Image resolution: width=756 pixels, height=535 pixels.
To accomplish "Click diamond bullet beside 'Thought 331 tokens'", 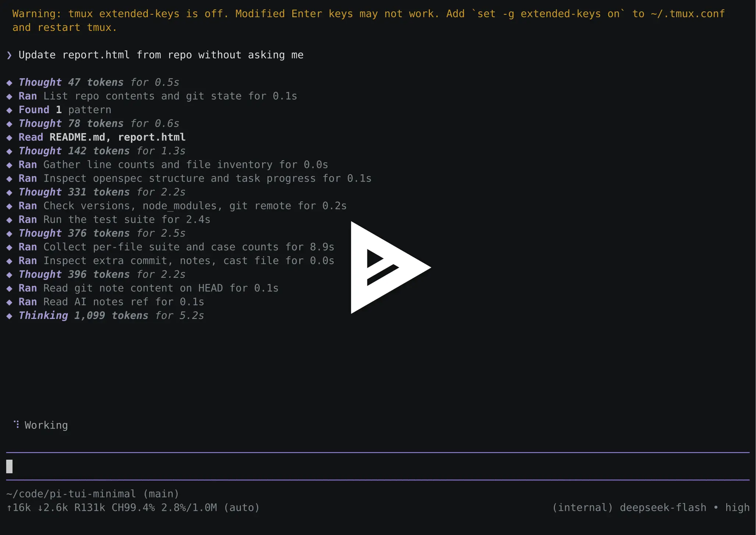I will tap(10, 193).
